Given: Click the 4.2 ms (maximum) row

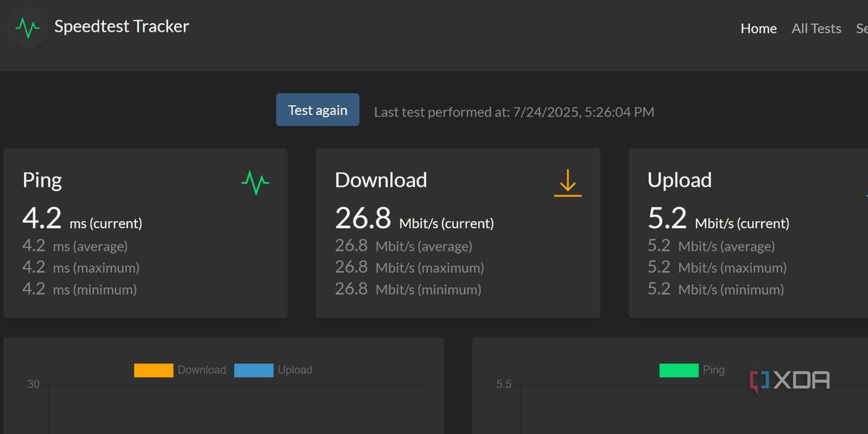Looking at the screenshot, I should click(x=81, y=267).
